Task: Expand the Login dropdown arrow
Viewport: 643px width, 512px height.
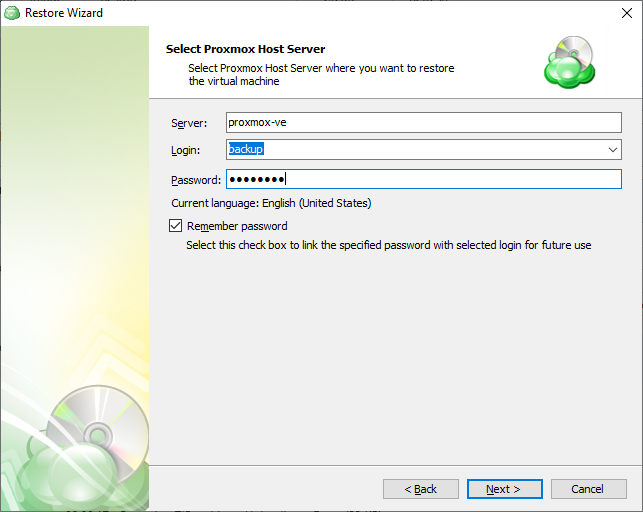Action: (612, 150)
